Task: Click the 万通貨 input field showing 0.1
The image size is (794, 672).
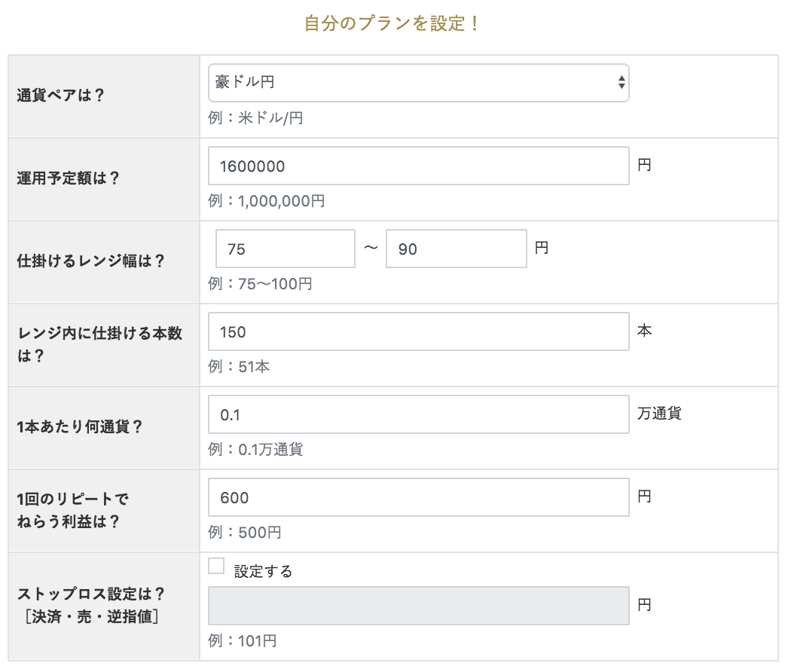Action: click(418, 415)
